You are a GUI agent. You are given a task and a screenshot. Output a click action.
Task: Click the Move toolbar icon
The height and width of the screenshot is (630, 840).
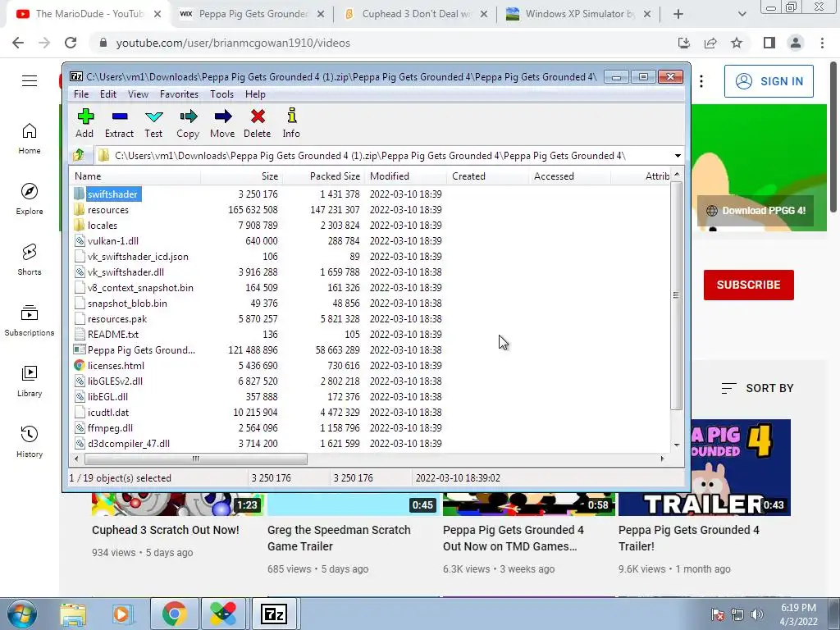222,116
